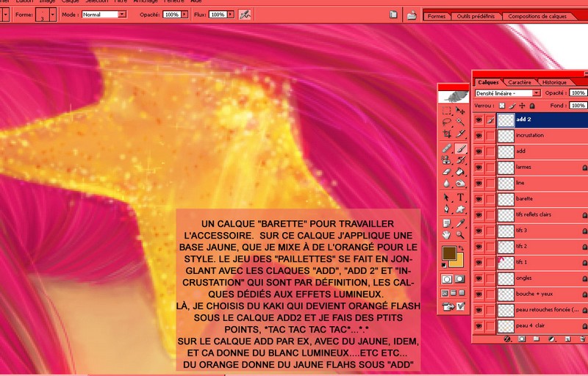Select the Blur (water drop) tool
588x376 pixels.
coord(446,184)
